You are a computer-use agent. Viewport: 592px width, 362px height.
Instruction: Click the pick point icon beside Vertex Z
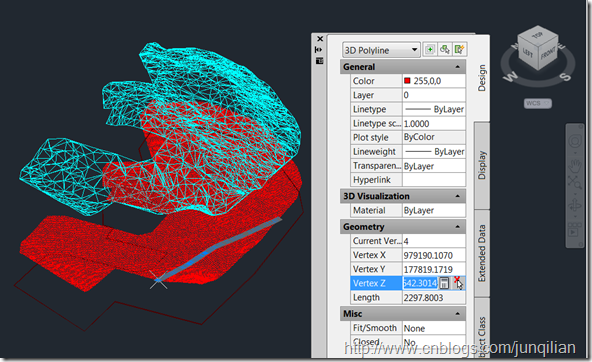[458, 283]
